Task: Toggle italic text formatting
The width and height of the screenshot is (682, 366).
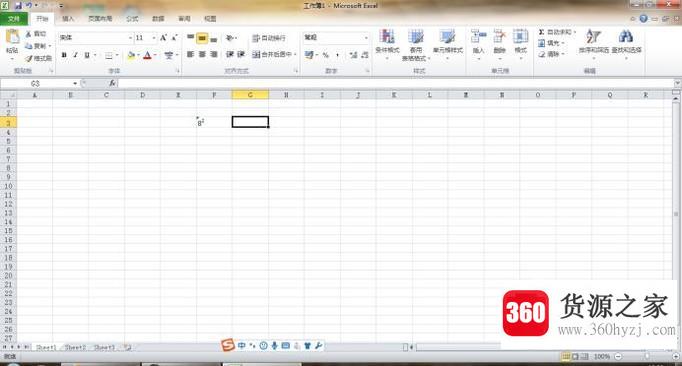Action: (75, 55)
